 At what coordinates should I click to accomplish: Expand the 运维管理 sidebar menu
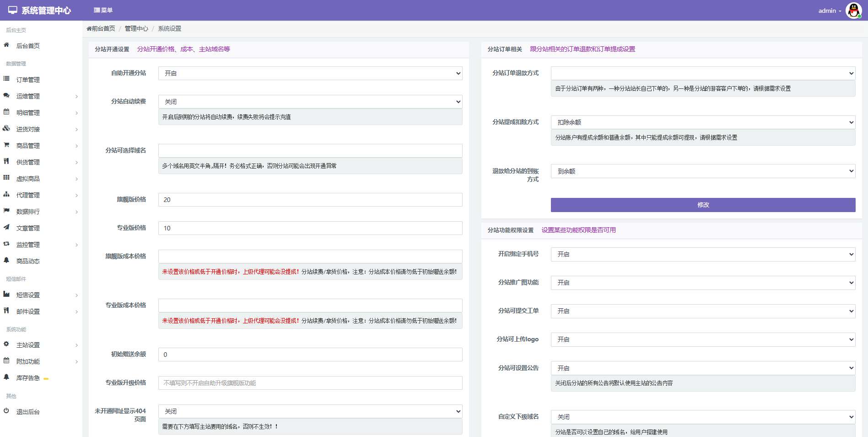[40, 96]
